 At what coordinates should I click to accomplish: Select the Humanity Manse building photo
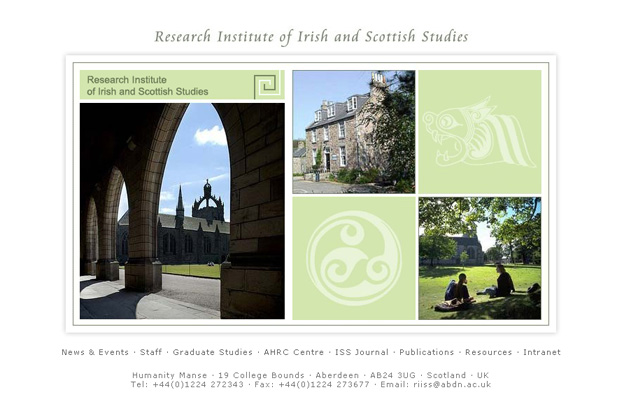[x=353, y=132]
